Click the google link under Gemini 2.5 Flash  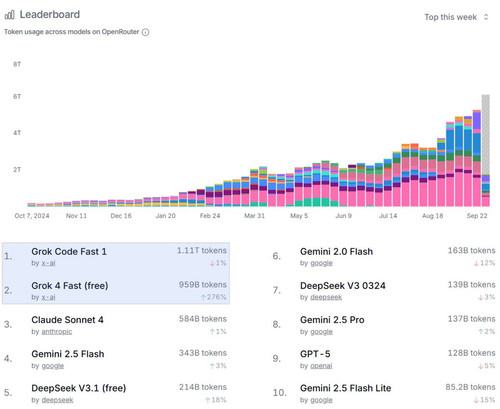(x=53, y=366)
